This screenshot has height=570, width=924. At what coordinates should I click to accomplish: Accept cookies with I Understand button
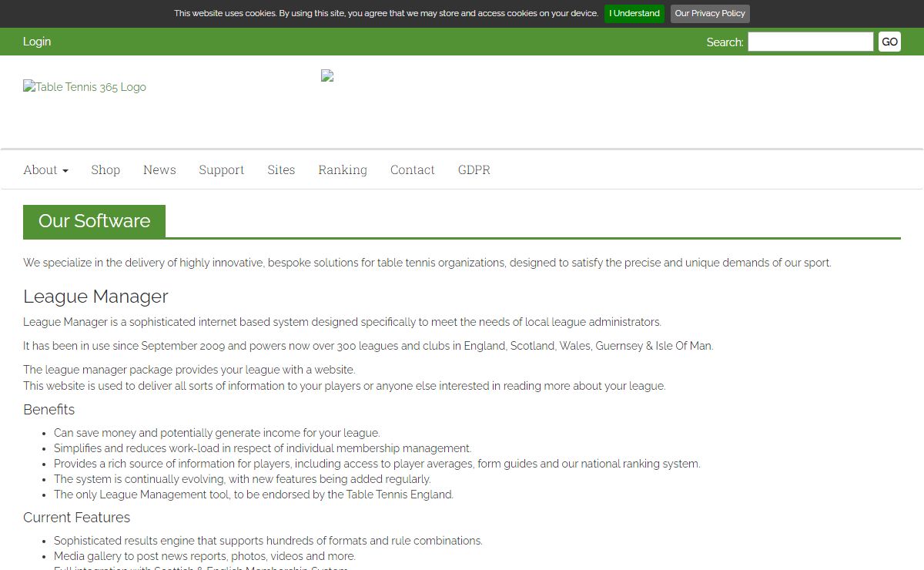tap(634, 14)
